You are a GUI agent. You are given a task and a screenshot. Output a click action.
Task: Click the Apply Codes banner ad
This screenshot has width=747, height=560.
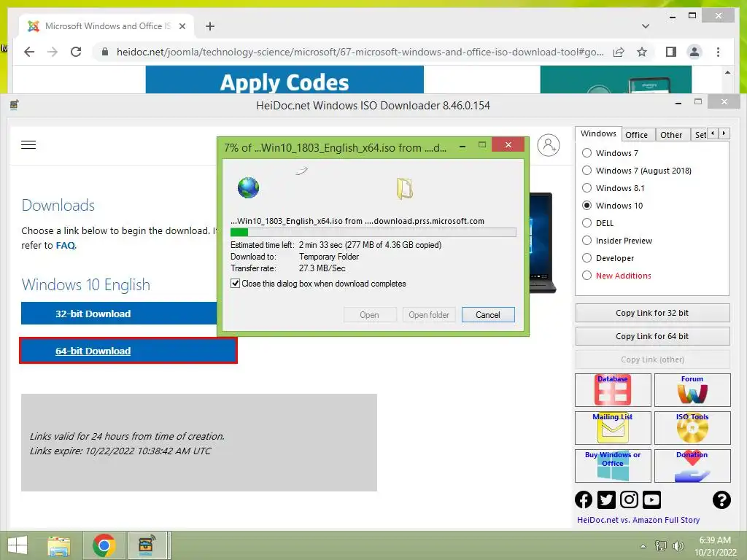(285, 80)
